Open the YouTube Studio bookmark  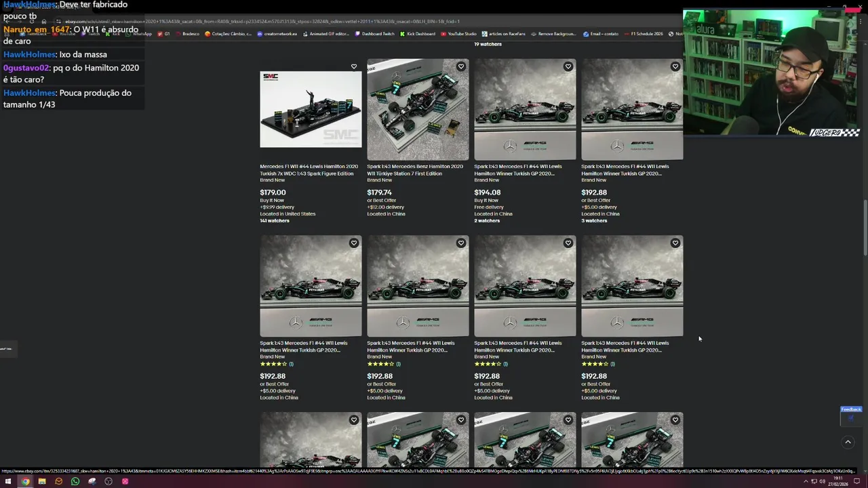pos(459,34)
